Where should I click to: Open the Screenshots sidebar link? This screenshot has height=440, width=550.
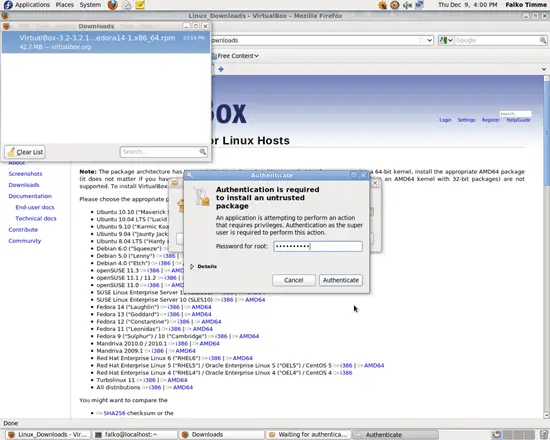[25, 174]
